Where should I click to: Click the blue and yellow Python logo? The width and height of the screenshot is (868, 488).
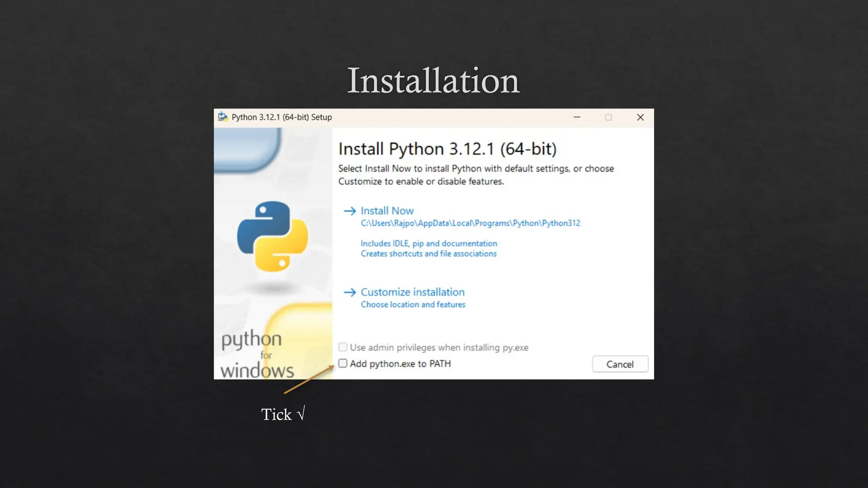coord(273,236)
